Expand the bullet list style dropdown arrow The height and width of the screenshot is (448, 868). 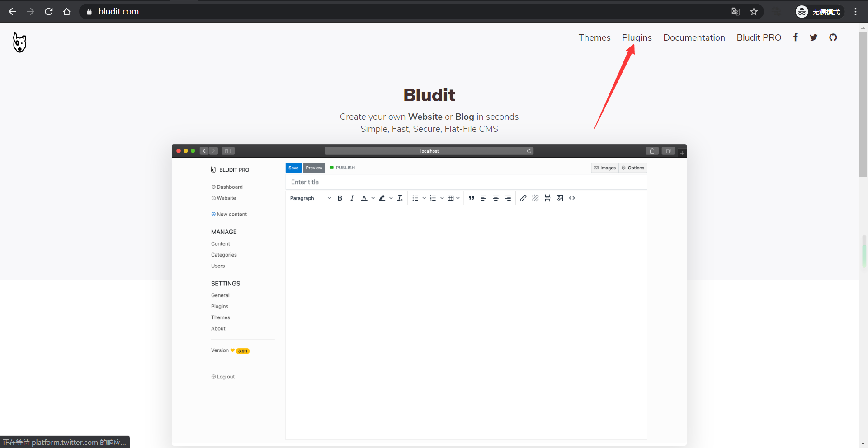pyautogui.click(x=424, y=198)
